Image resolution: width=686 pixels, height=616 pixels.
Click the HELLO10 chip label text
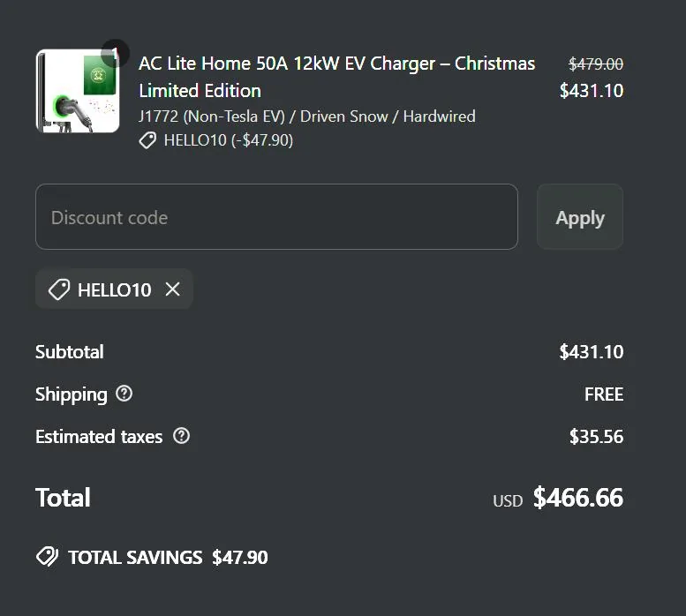[x=114, y=289]
